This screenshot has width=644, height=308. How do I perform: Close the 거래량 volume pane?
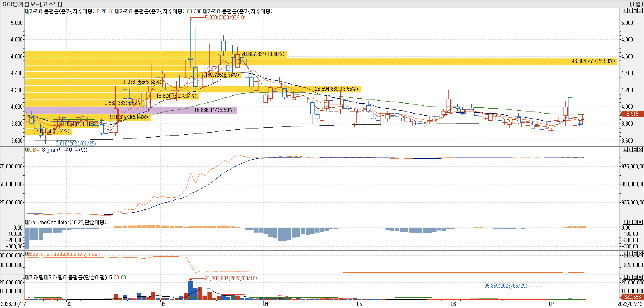[x=640, y=277]
